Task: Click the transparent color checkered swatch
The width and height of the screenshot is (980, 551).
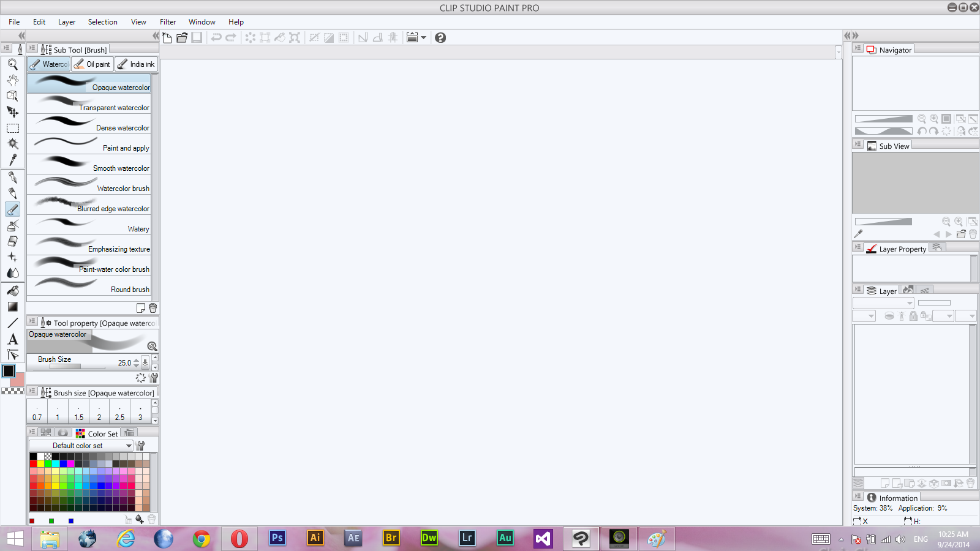Action: click(x=12, y=391)
